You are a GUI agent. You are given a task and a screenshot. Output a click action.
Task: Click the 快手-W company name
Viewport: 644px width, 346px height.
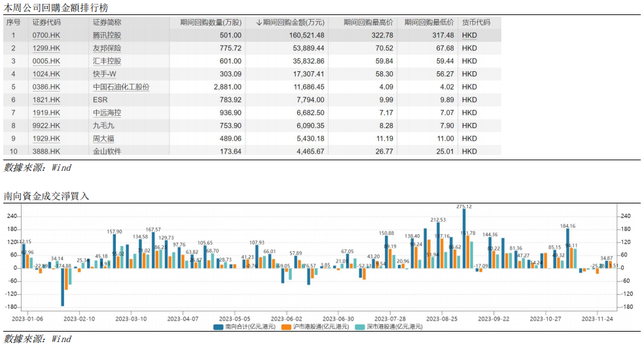coord(104,74)
